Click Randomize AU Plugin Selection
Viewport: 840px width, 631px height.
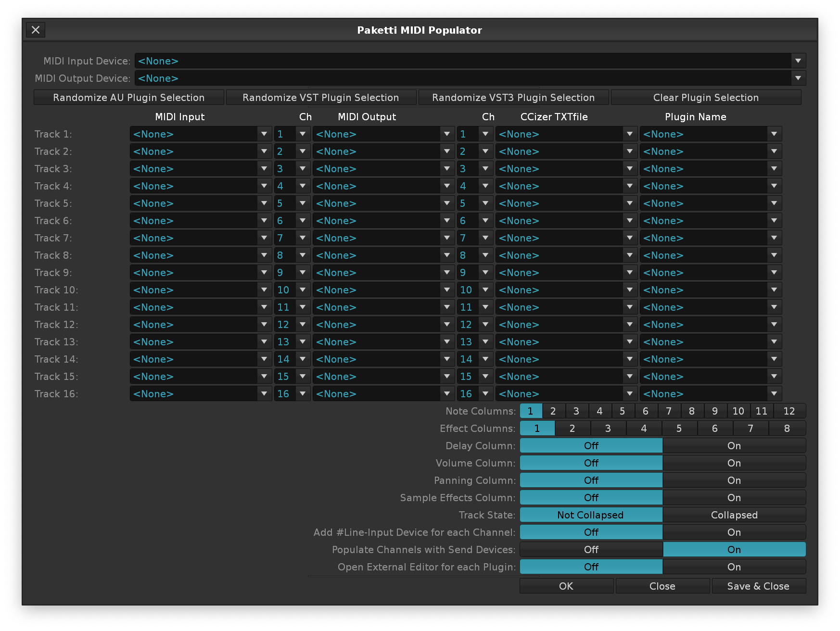pos(129,98)
